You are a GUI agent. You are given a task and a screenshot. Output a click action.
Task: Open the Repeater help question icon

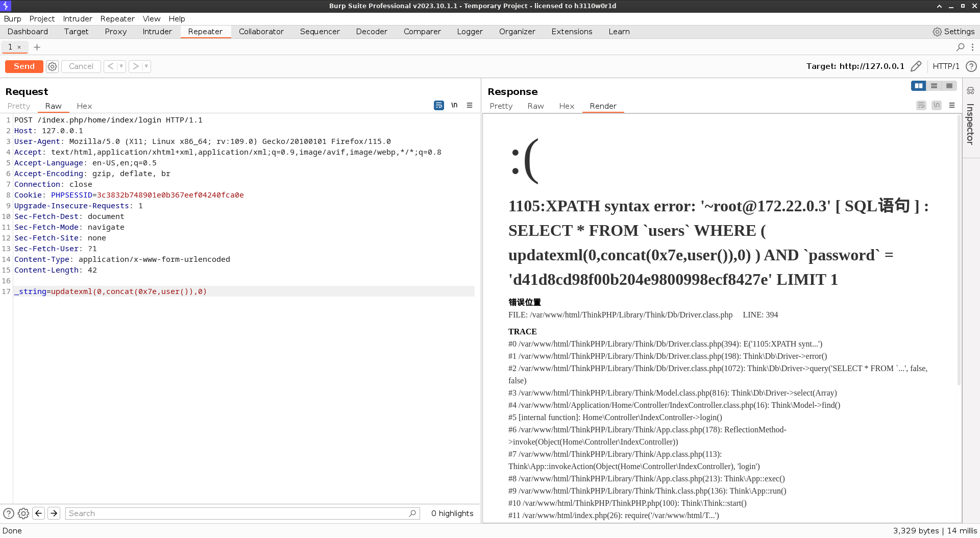pos(971,66)
